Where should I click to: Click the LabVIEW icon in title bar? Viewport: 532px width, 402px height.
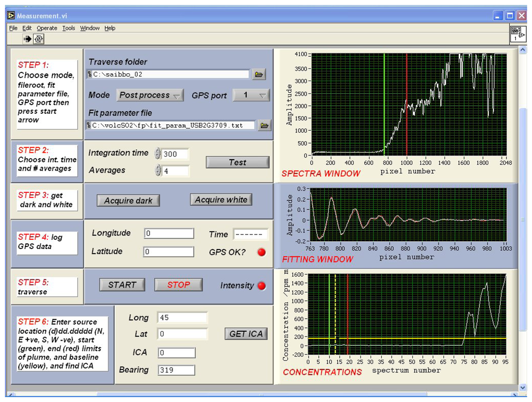11,16
